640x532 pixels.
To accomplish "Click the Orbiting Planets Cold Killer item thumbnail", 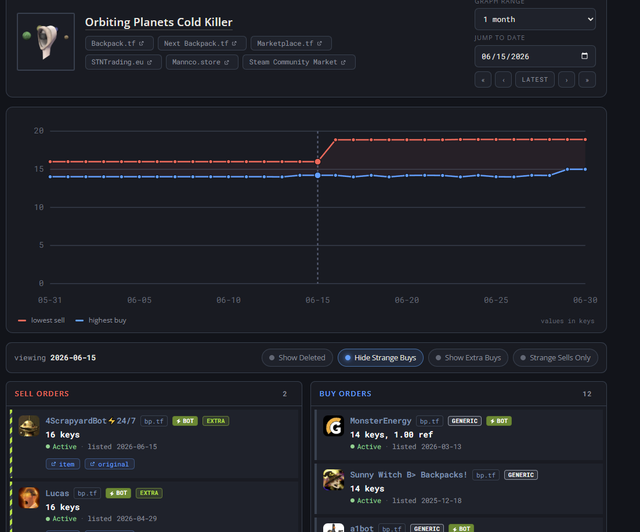I will [46, 42].
